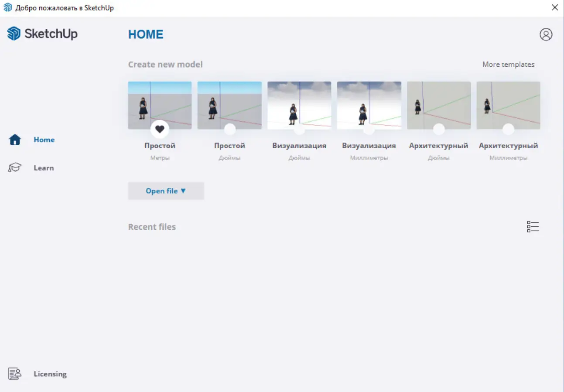The height and width of the screenshot is (392, 564).
Task: Create a model from Простой Метры template
Action: click(x=160, y=106)
